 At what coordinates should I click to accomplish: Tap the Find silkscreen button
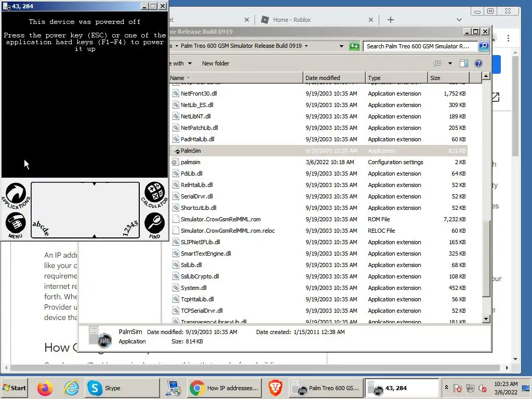(x=155, y=225)
